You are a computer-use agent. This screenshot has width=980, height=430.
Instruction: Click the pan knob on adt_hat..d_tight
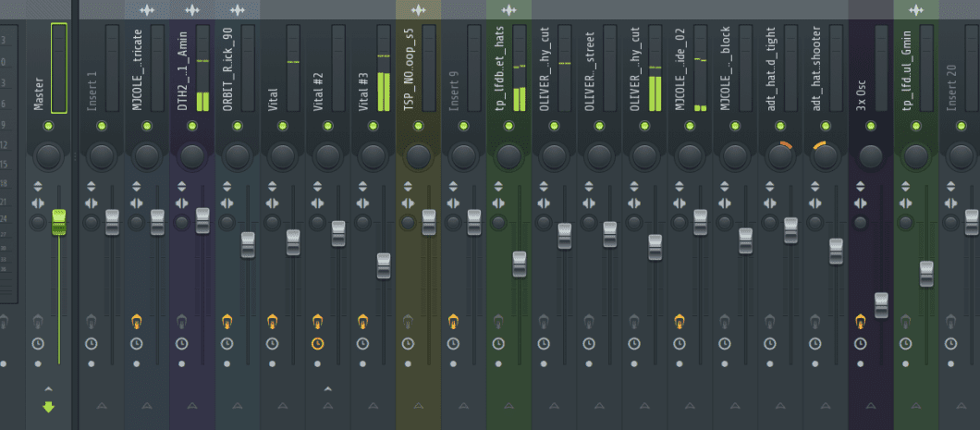[x=780, y=155]
